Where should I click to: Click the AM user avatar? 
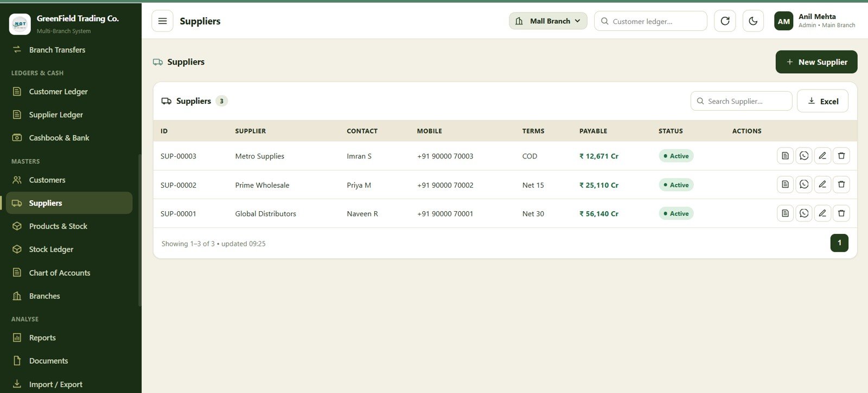tap(784, 21)
